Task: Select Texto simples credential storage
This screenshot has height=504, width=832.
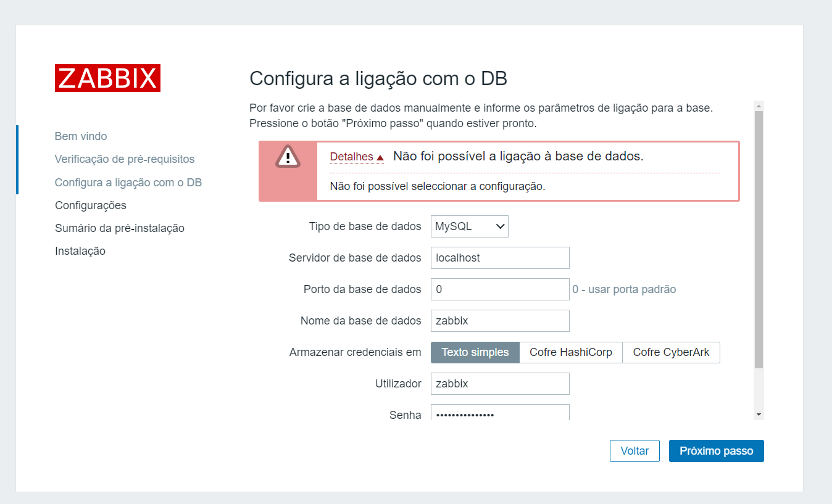Action: click(475, 352)
